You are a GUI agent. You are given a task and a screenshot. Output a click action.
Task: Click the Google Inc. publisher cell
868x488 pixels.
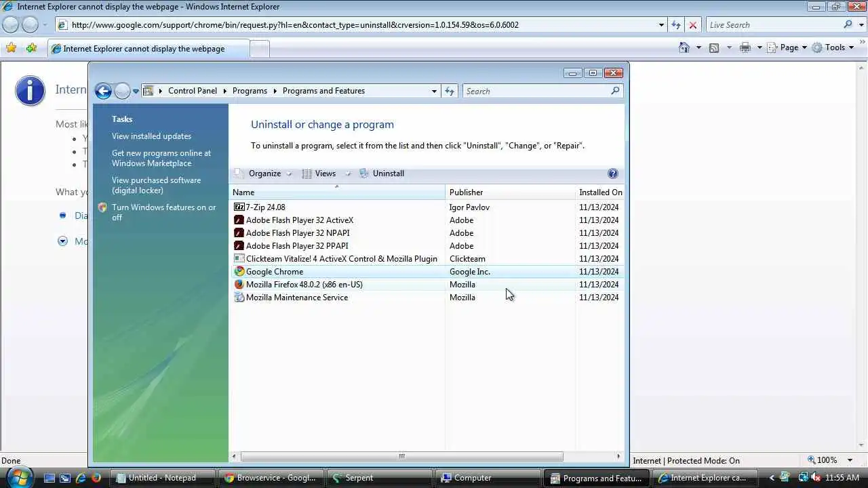[469, 271]
